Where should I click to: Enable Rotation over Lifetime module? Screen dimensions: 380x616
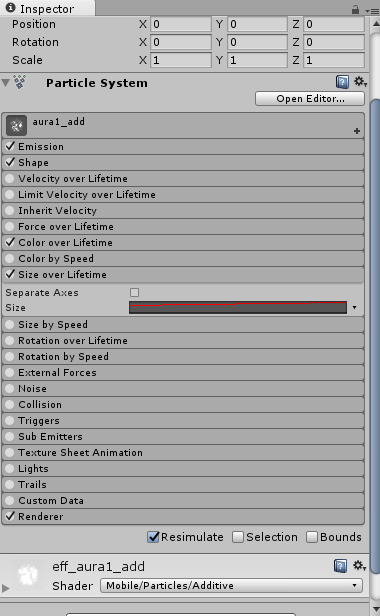(10, 341)
